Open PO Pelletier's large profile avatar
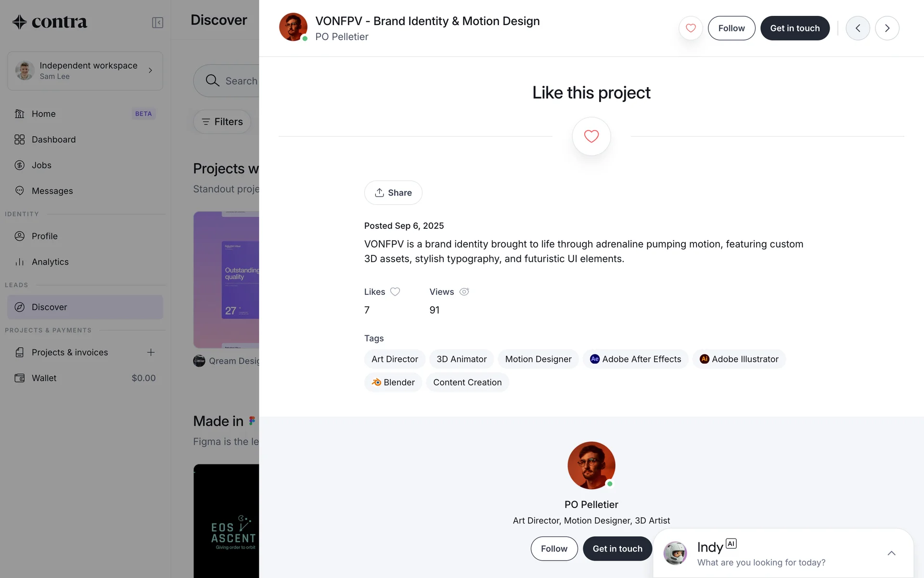 coord(591,465)
